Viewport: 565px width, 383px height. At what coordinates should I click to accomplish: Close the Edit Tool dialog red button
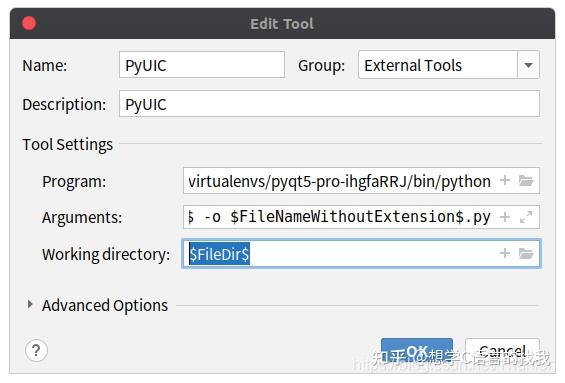29,23
